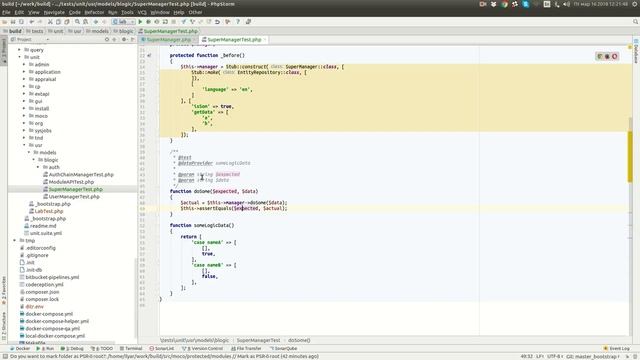Screen dimensions: 640x360
Task: Open the Refactor menu
Action: point(94,12)
